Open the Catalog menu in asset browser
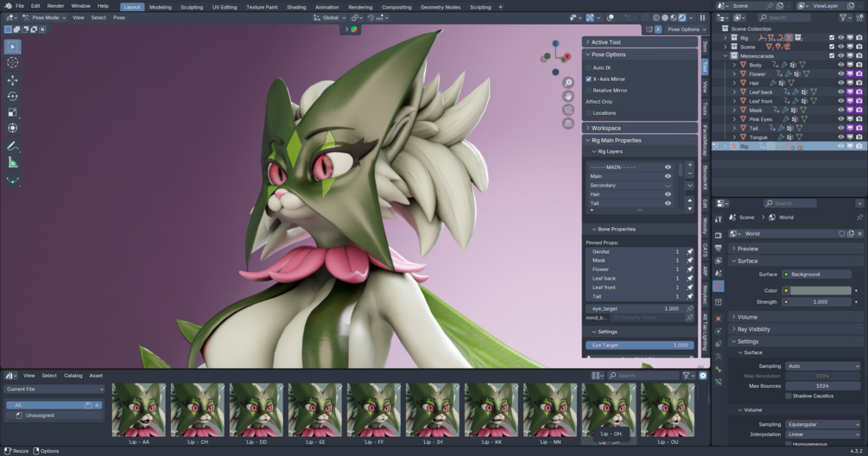The height and width of the screenshot is (456, 868). (x=73, y=375)
